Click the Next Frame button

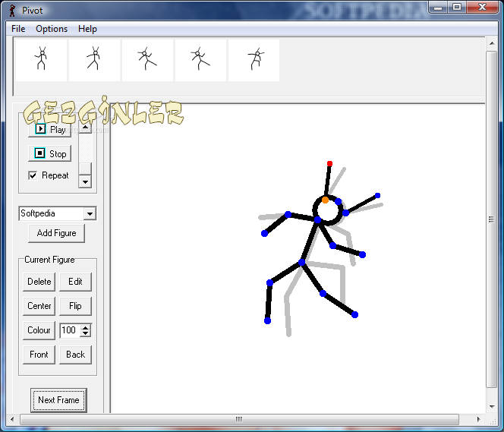(58, 400)
